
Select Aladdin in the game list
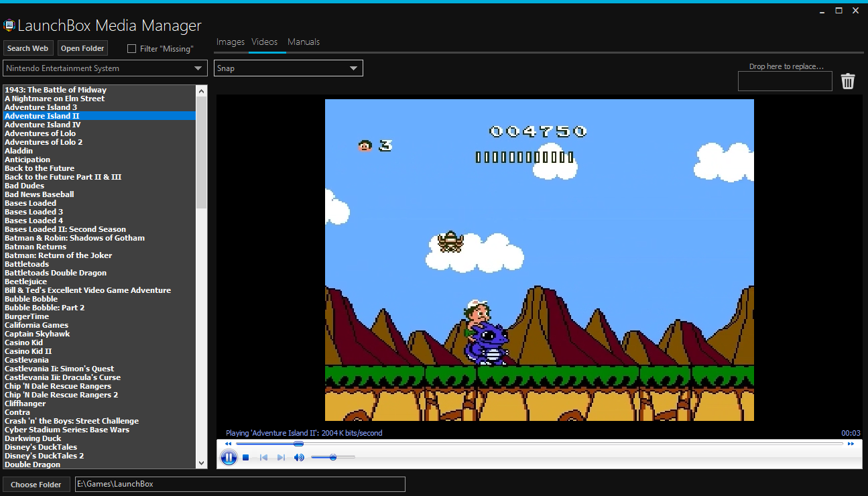(19, 151)
